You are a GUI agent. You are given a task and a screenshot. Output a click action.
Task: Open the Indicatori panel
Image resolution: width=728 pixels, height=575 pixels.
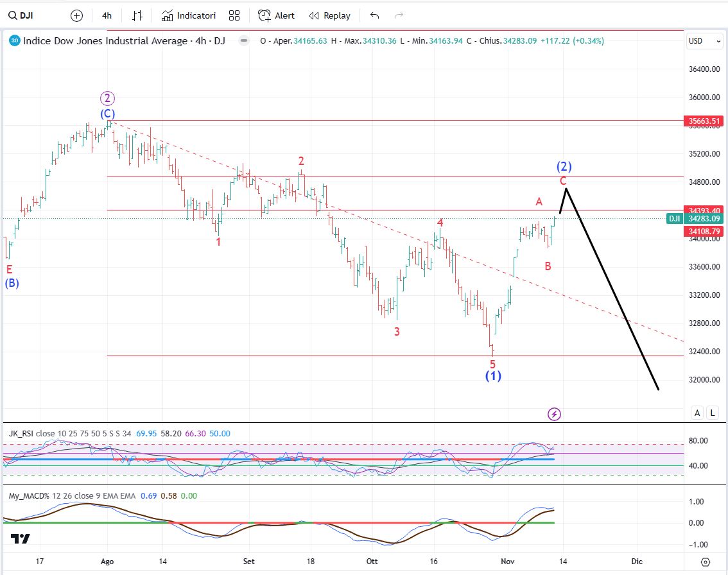(189, 16)
